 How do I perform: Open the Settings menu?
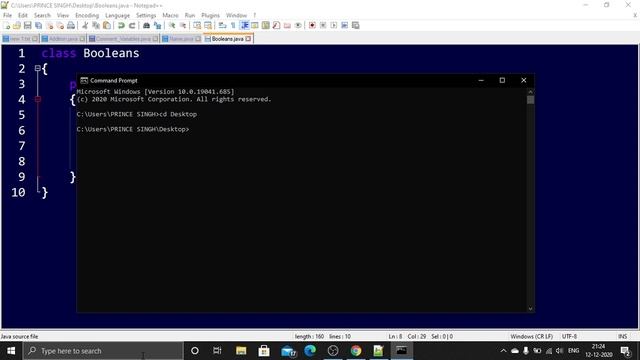[146, 15]
